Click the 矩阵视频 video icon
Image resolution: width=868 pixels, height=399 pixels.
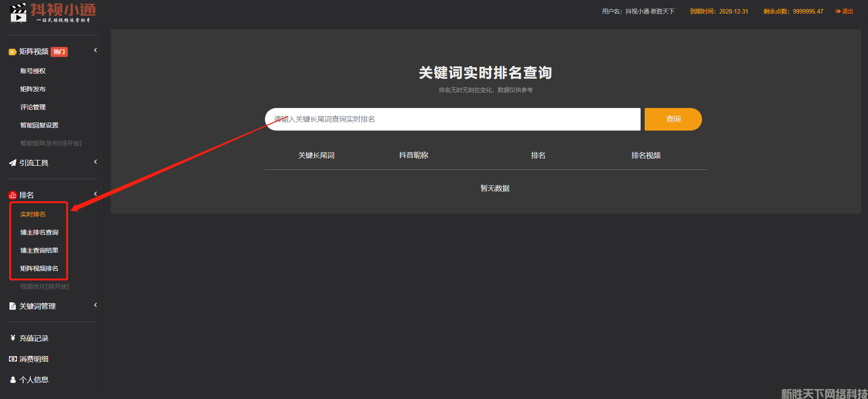point(12,52)
